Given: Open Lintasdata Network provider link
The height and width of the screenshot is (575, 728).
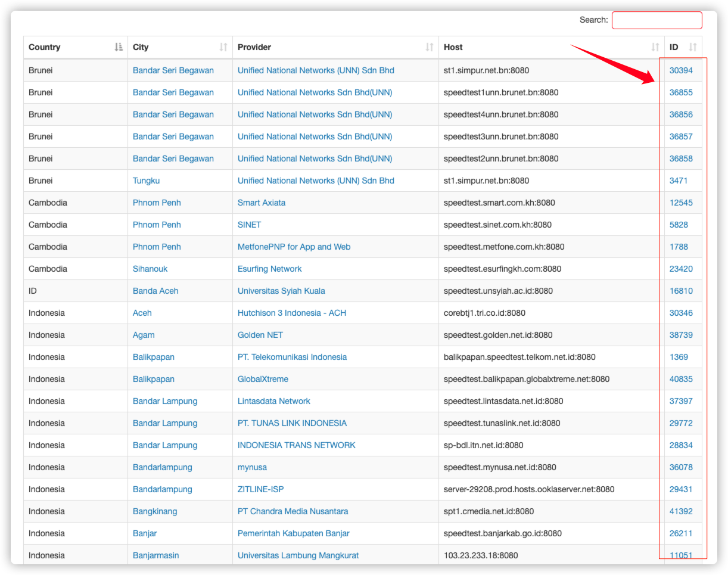Looking at the screenshot, I should [274, 401].
